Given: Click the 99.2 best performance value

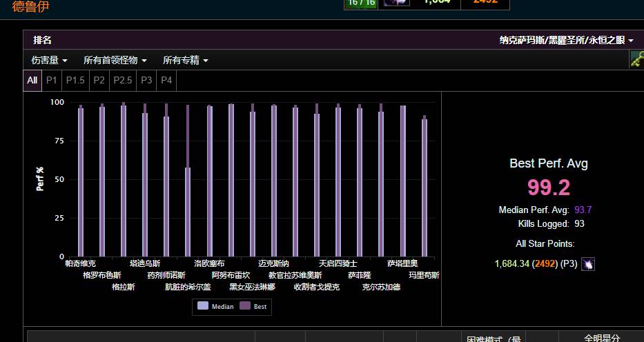Looking at the screenshot, I should 549,188.
